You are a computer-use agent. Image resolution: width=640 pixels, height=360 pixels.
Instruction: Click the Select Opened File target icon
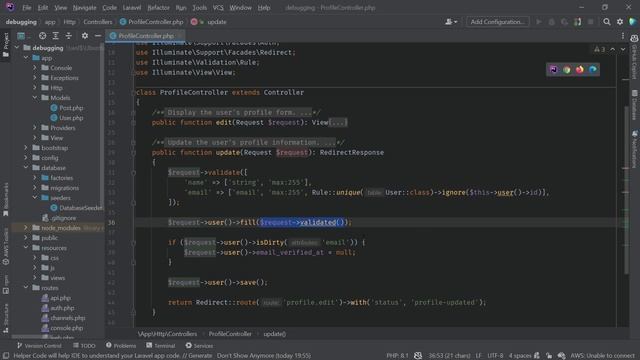point(42,36)
